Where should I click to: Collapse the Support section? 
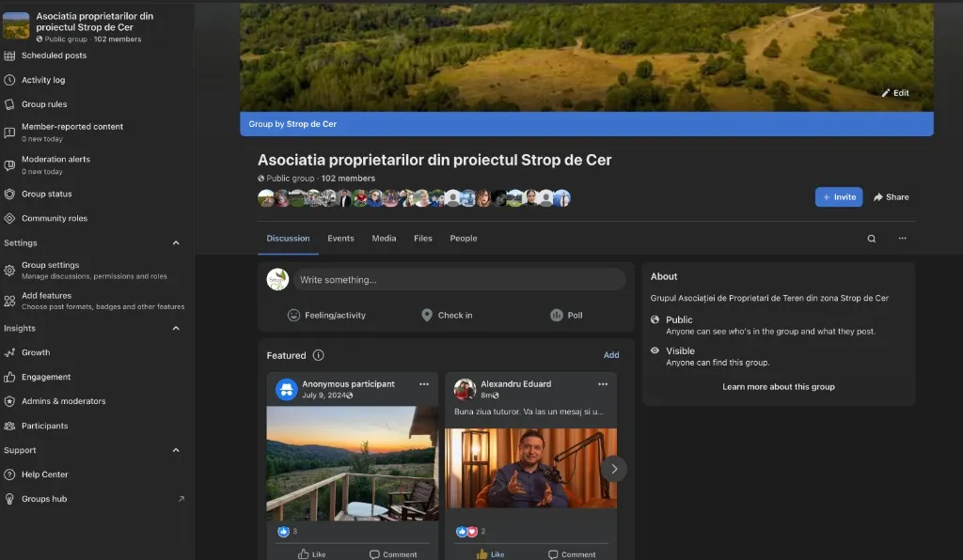pyautogui.click(x=176, y=450)
